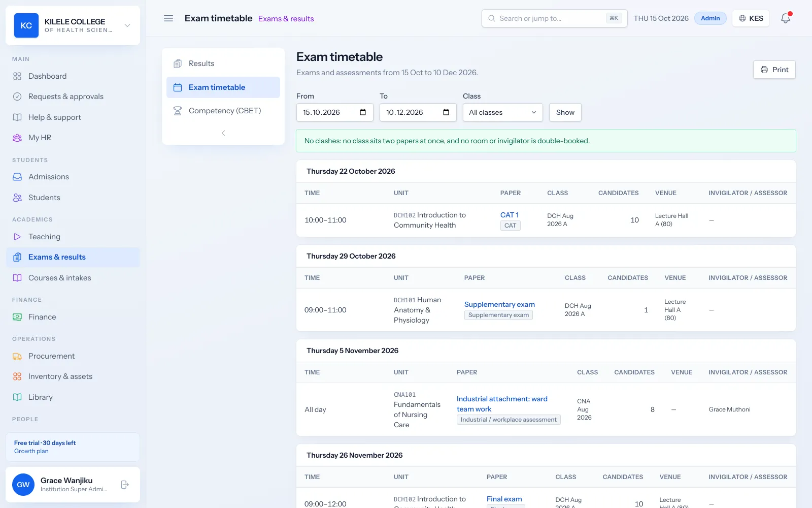Click the Grace Muthoni invigilator name
The height and width of the screenshot is (508, 812).
click(x=730, y=409)
